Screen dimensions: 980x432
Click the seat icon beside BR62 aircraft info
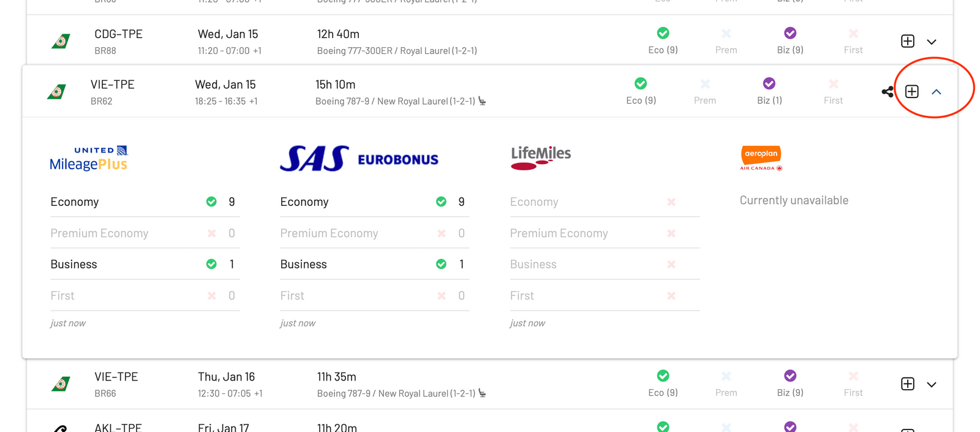(483, 101)
